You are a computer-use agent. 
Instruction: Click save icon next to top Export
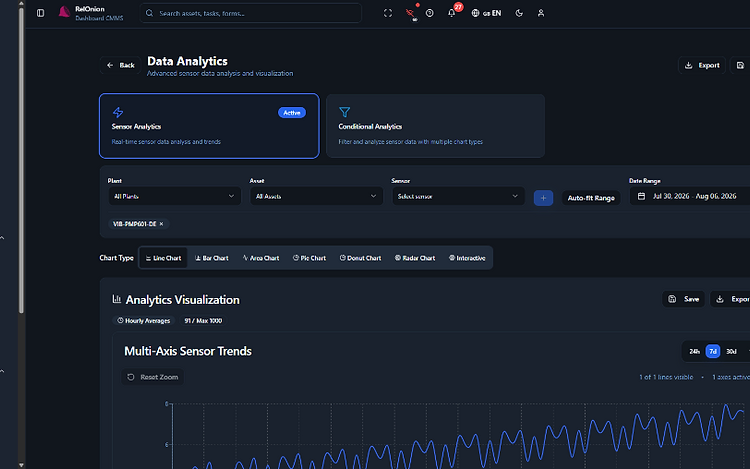click(x=740, y=65)
